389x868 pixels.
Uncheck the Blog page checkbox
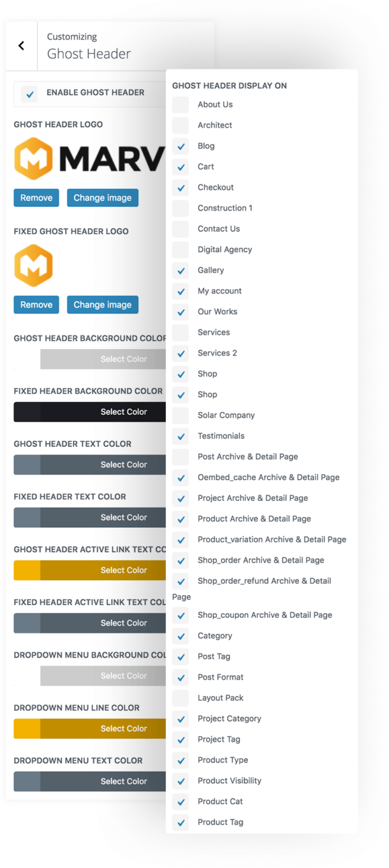point(180,146)
